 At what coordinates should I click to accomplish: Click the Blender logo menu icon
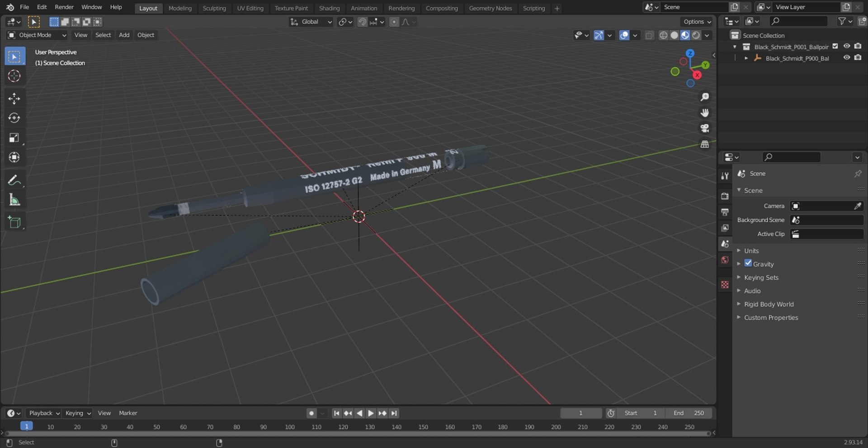coord(10,7)
